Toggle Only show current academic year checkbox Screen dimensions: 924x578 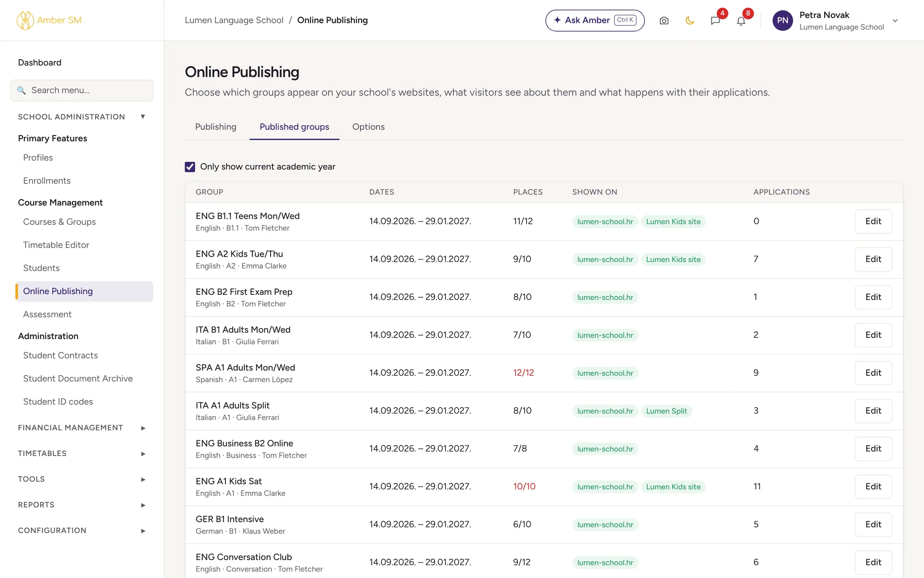[190, 166]
